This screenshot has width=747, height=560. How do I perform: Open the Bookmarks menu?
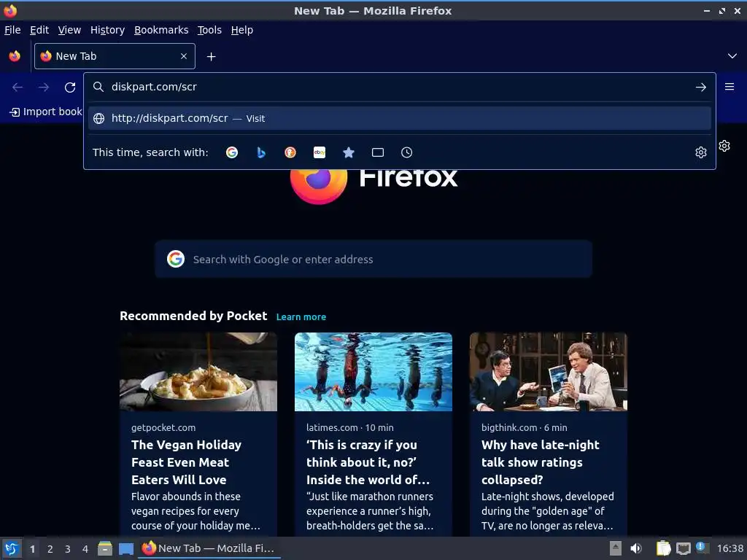[161, 30]
